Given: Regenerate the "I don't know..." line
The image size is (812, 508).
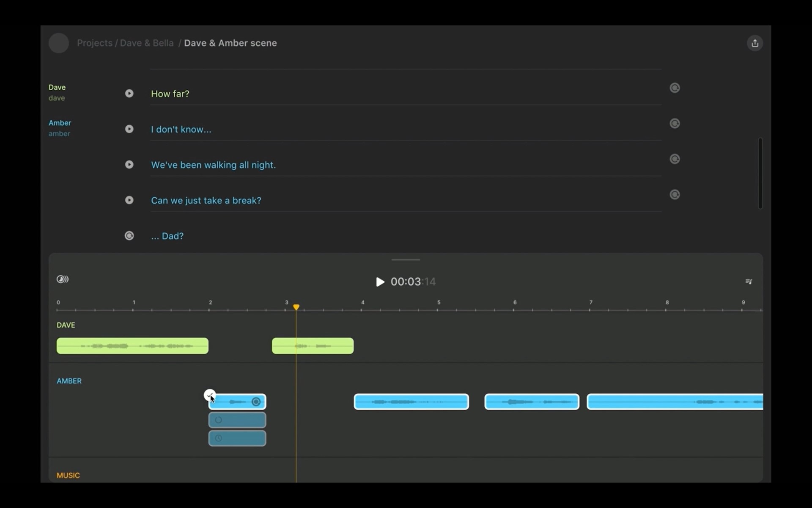Looking at the screenshot, I should tap(675, 124).
